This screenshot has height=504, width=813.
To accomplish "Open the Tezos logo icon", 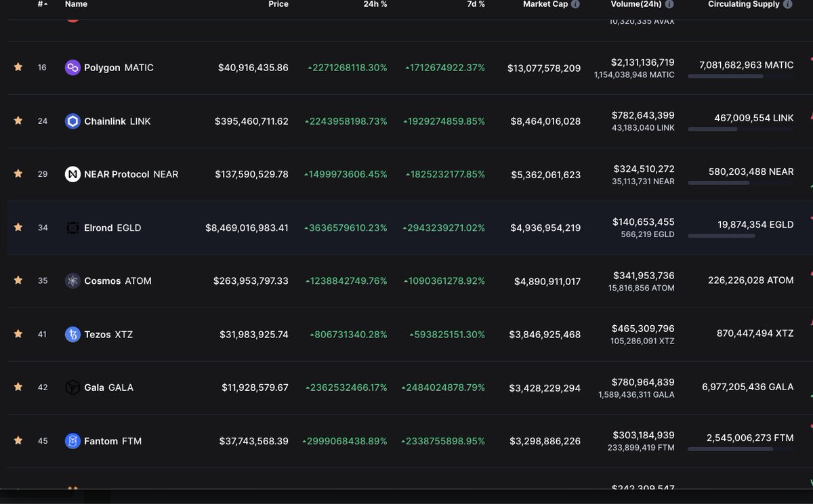I will click(72, 334).
